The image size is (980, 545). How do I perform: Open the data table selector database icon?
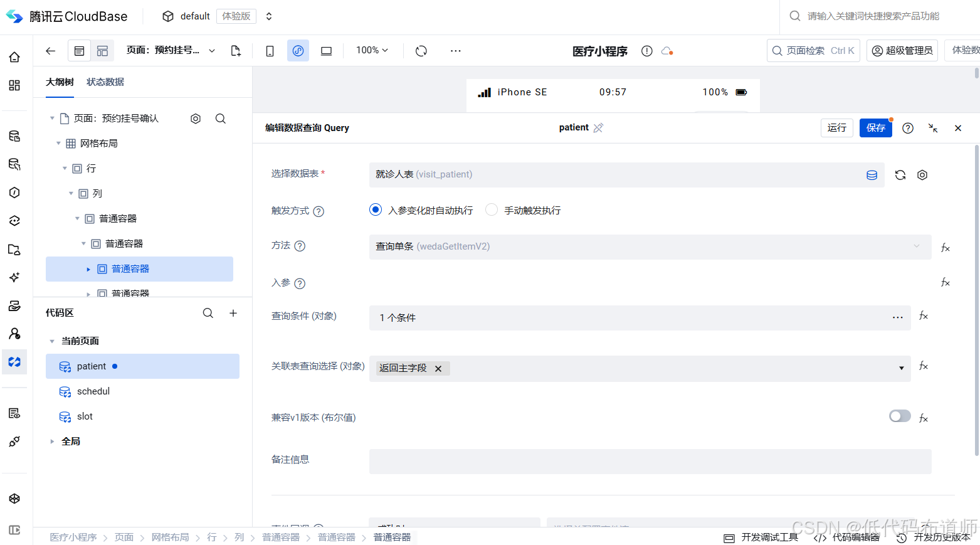click(x=872, y=175)
